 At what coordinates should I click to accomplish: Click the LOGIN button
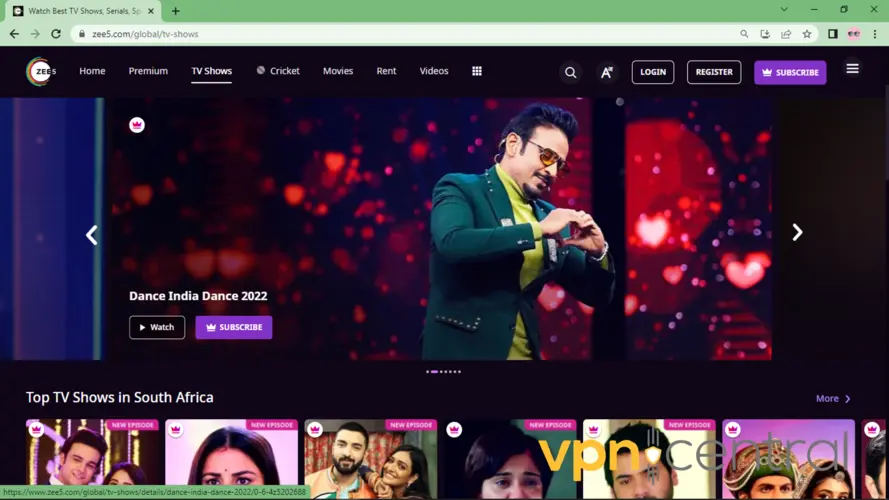click(x=653, y=72)
